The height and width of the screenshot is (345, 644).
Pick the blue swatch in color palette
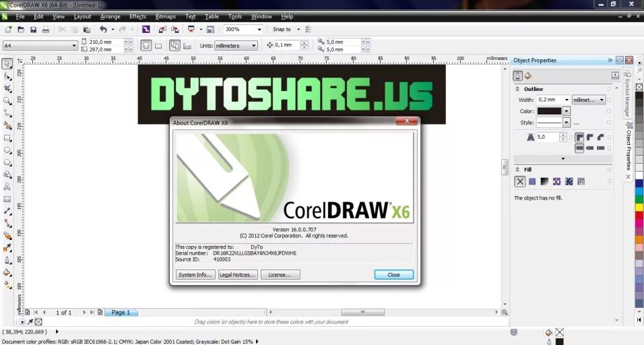(639, 185)
